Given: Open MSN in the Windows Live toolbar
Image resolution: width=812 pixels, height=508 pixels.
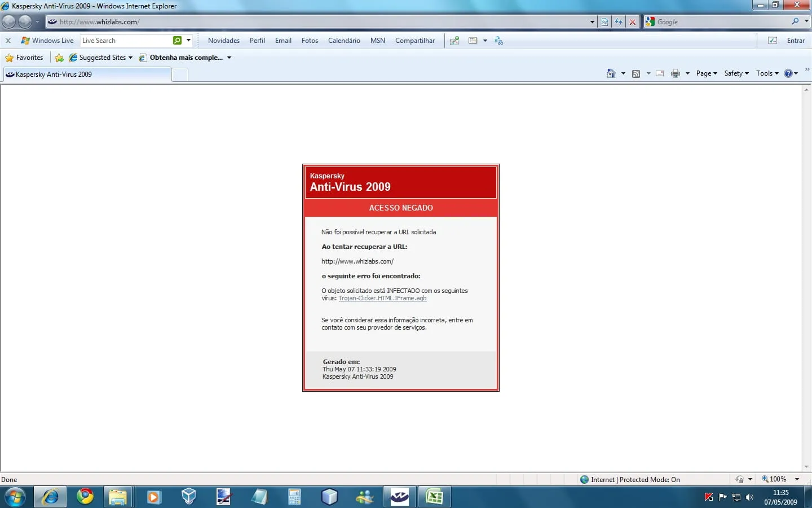Looking at the screenshot, I should [378, 41].
